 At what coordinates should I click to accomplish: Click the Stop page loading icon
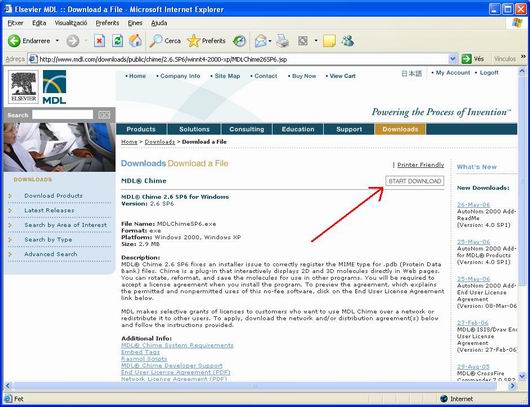(99, 41)
